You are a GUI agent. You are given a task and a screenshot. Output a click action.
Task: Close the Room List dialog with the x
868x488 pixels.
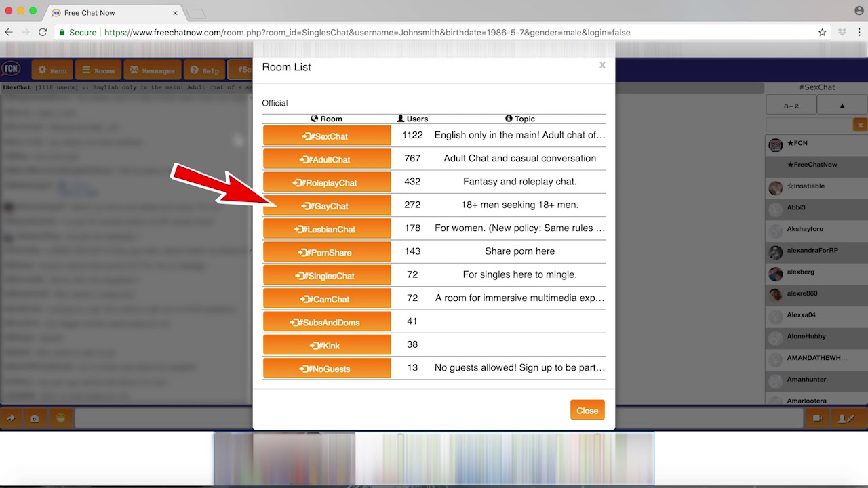point(602,66)
